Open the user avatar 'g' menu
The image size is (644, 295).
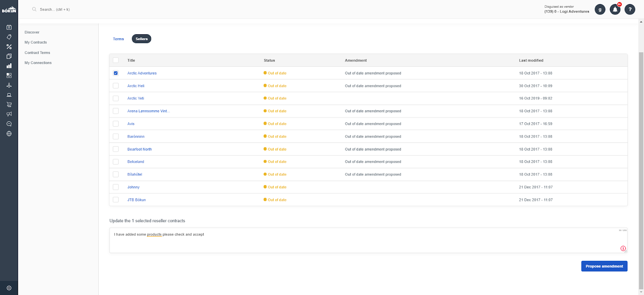point(600,9)
